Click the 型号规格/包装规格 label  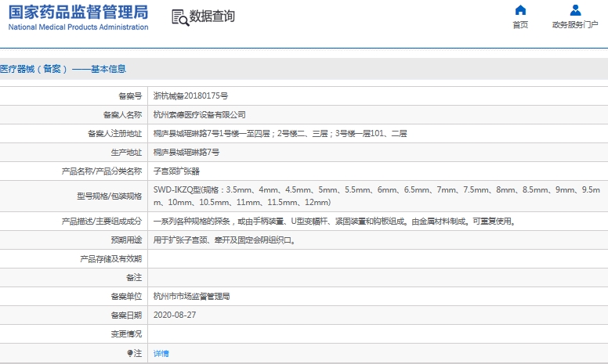(x=110, y=196)
